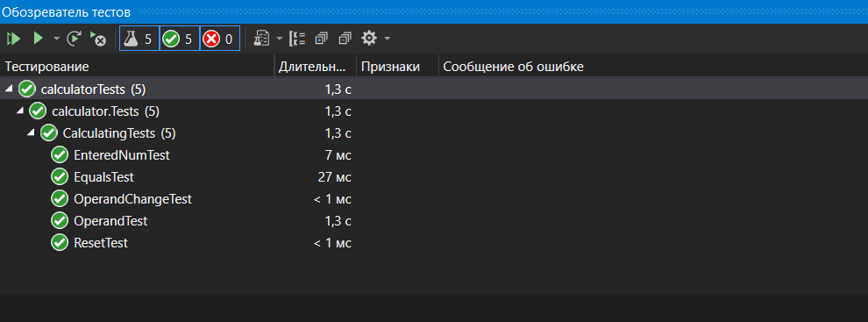The image size is (868, 322).
Task: Select the EnteredNumTest test
Action: point(122,155)
